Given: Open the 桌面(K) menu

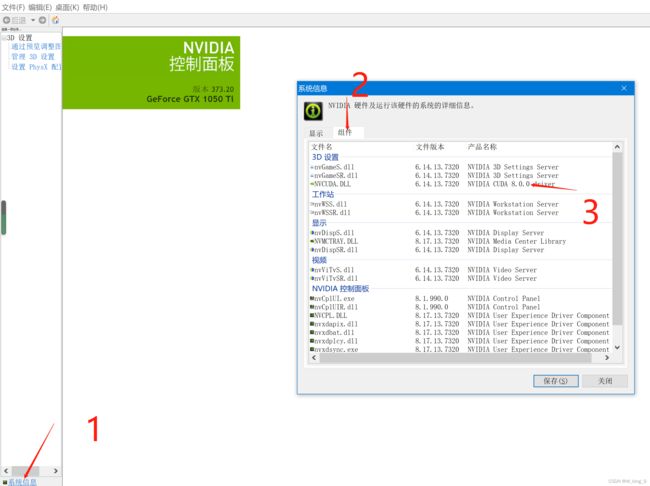Looking at the screenshot, I should pyautogui.click(x=67, y=7).
